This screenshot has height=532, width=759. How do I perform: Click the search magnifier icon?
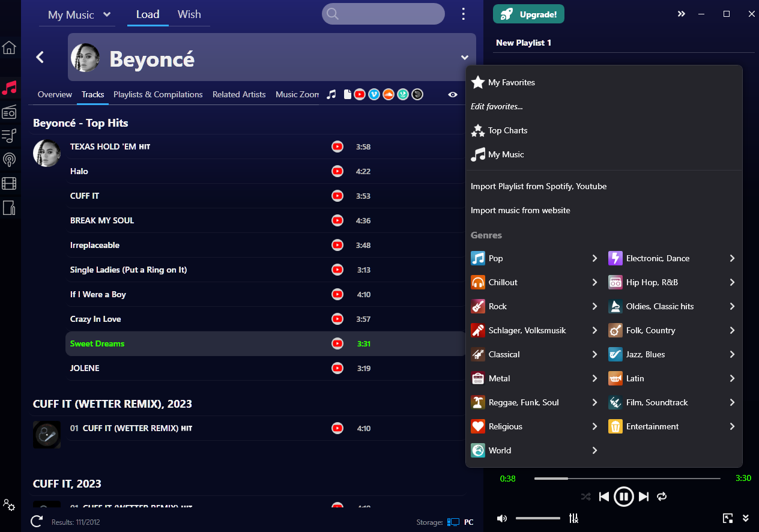333,14
